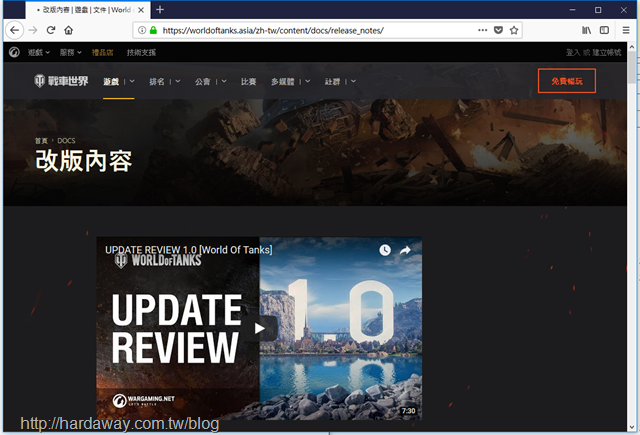Click the 改版內容 page heading

click(84, 161)
